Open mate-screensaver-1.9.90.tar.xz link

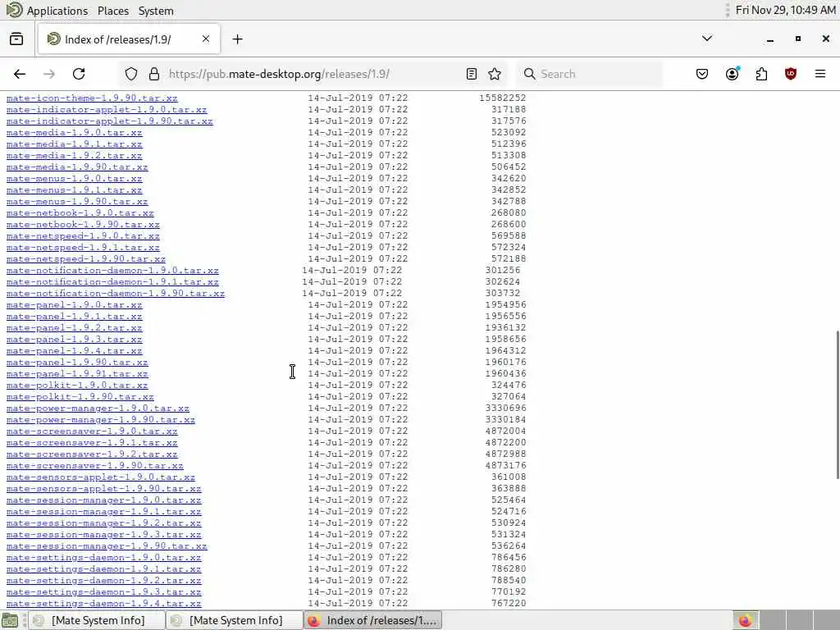point(95,466)
